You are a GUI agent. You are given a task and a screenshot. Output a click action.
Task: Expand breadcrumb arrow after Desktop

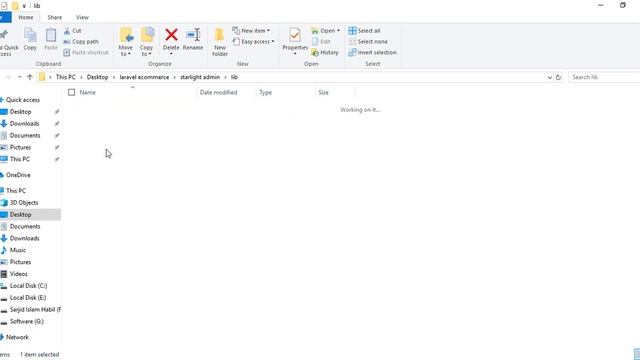(114, 77)
